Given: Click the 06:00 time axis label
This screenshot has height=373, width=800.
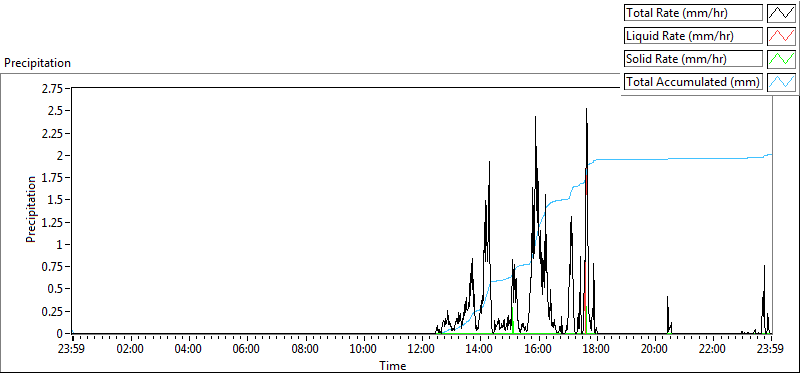Looking at the screenshot, I should [x=247, y=350].
